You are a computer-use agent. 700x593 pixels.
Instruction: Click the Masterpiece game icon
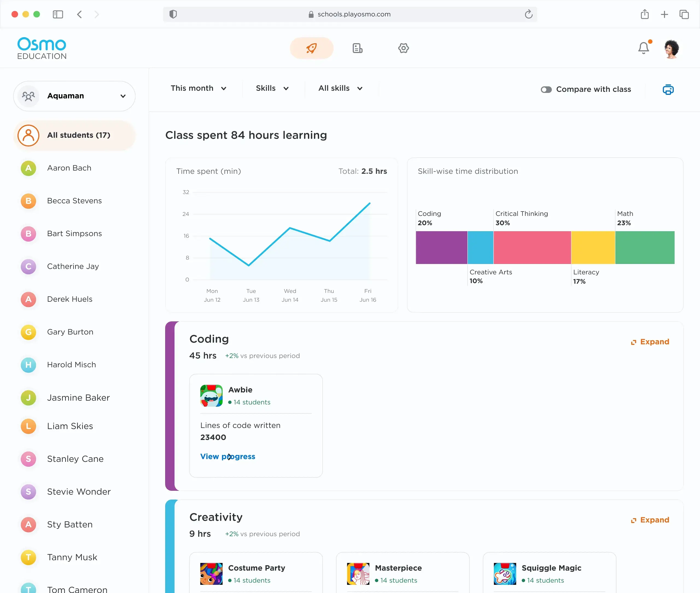358,574
